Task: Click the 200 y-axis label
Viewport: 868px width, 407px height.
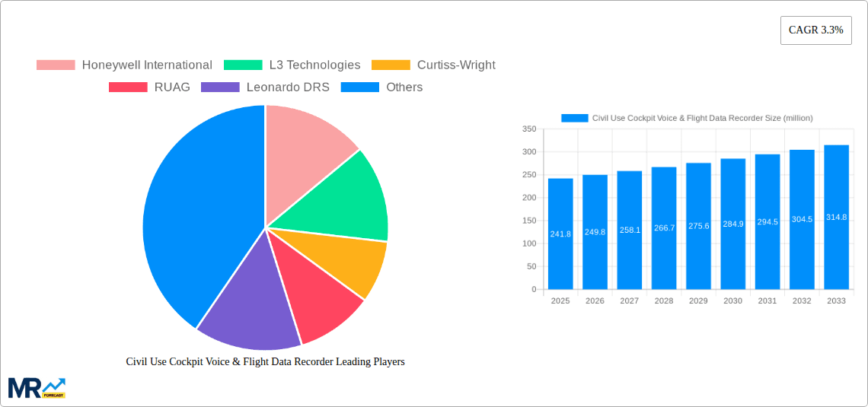Action: (529, 198)
